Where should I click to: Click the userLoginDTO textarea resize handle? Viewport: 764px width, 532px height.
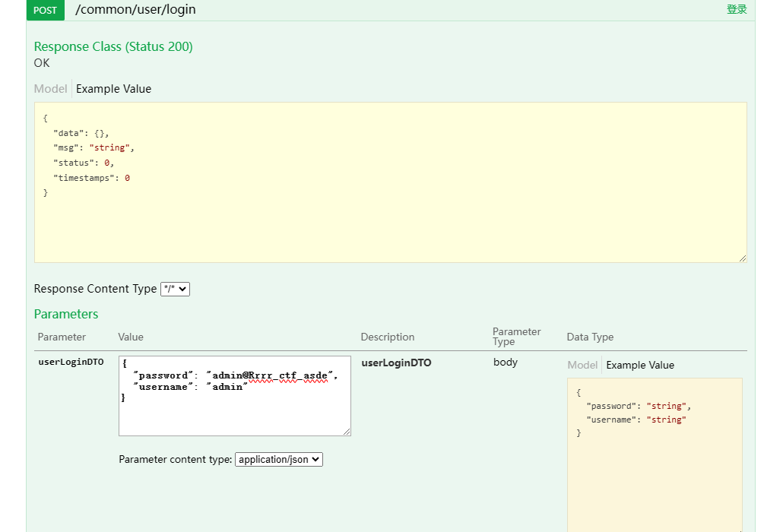click(x=347, y=432)
